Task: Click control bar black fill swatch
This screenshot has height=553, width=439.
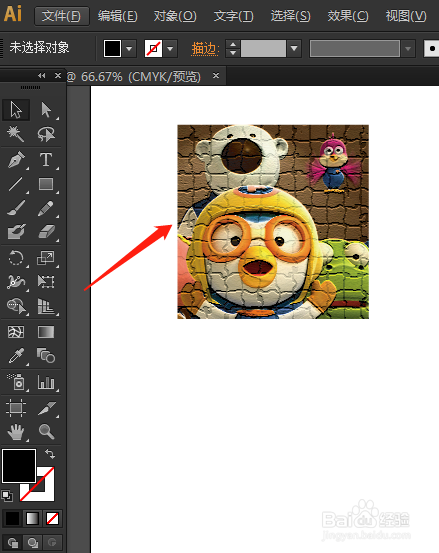Action: click(112, 49)
